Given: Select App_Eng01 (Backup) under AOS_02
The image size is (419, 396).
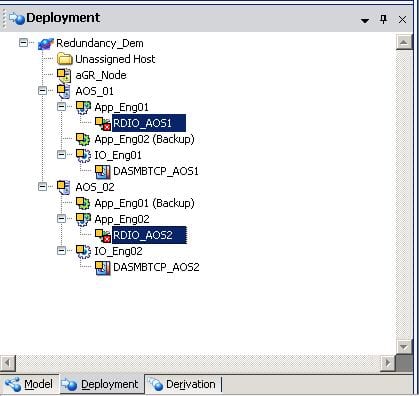Looking at the screenshot, I should (144, 203).
